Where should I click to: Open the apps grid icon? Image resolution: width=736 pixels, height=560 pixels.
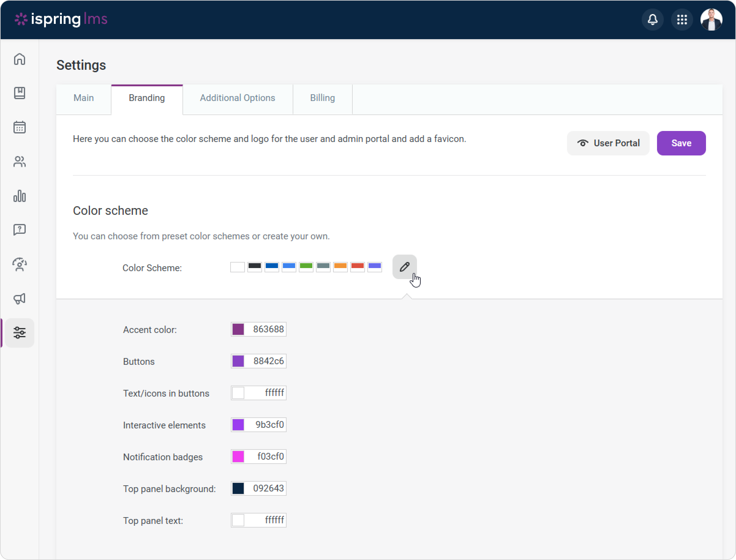click(x=682, y=20)
